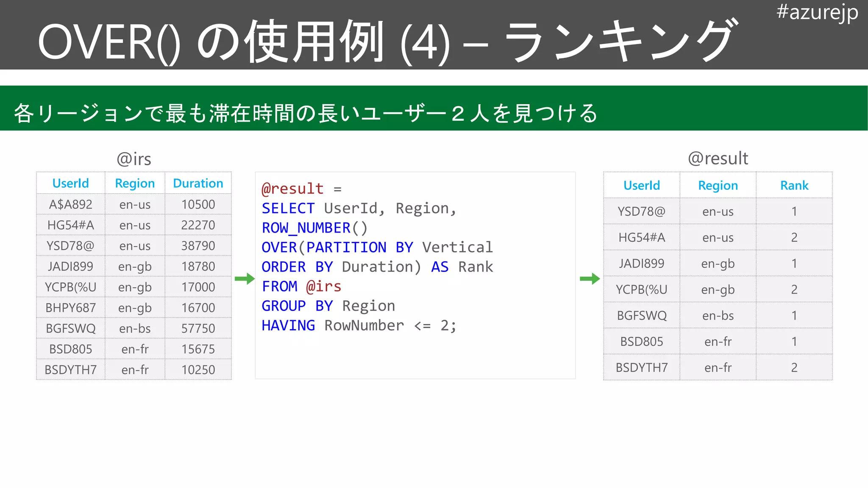Click the 'FROM @irs' code line
The height and width of the screenshot is (488, 868).
pyautogui.click(x=301, y=286)
